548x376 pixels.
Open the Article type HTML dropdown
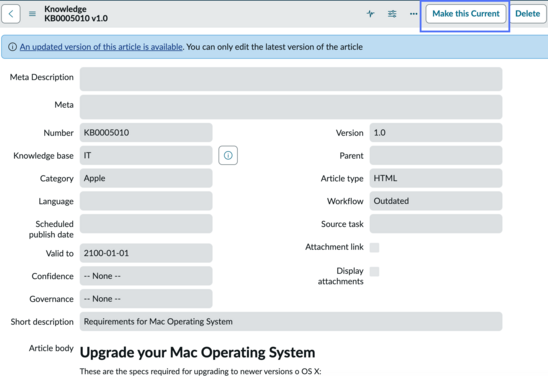tap(436, 178)
